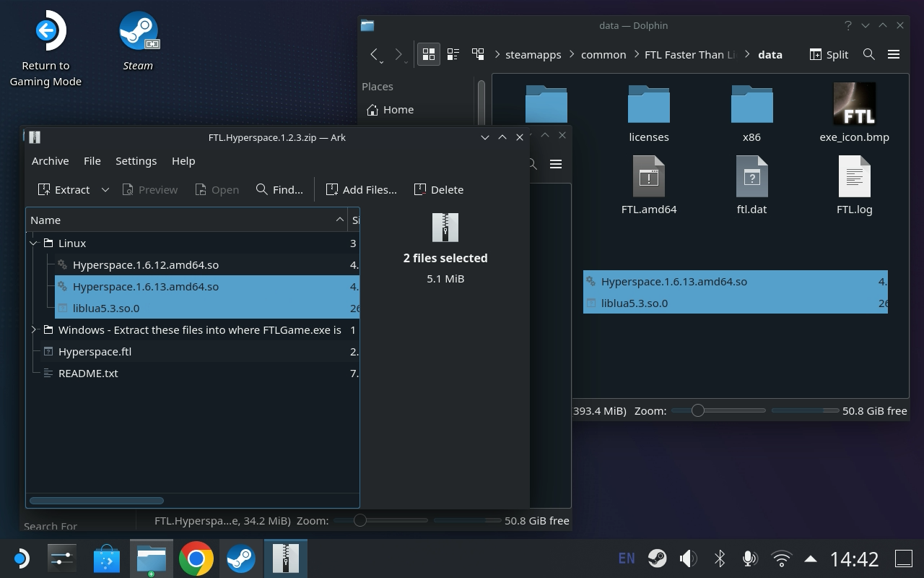The height and width of the screenshot is (578, 924).
Task: Open the Archive menu in Ark
Action: pos(51,161)
